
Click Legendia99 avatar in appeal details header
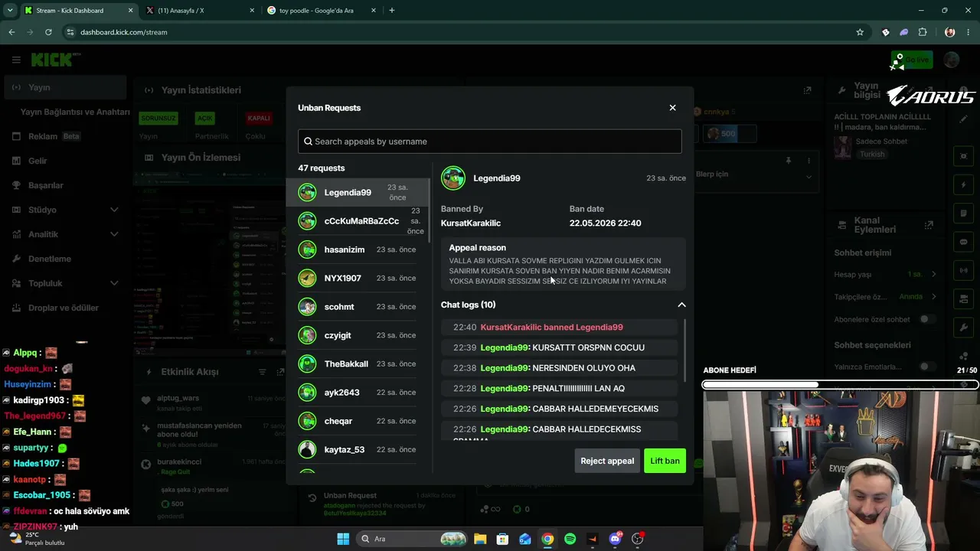[x=453, y=178]
